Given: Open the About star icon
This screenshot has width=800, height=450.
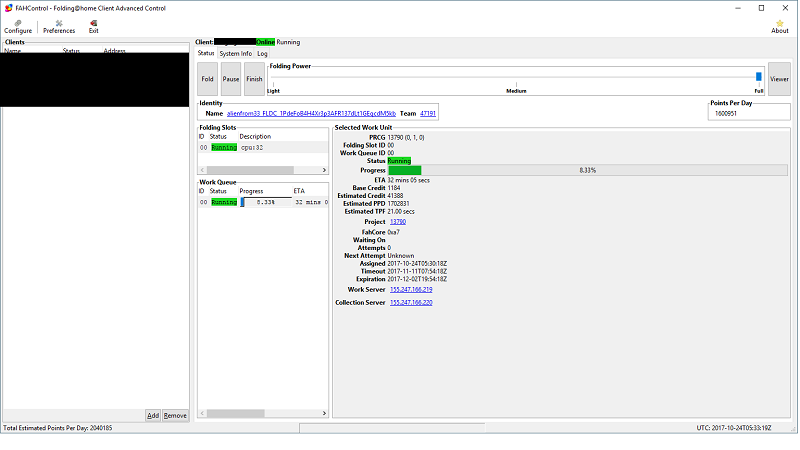Looking at the screenshot, I should pyautogui.click(x=780, y=27).
